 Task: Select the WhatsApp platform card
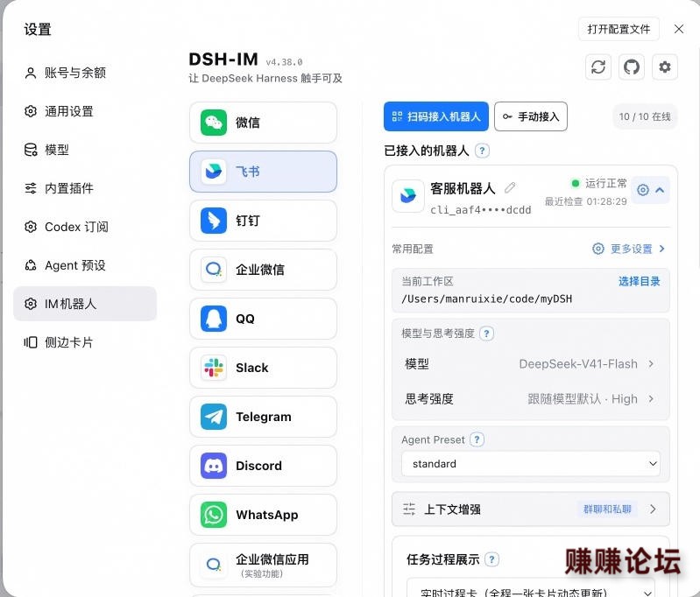(263, 515)
